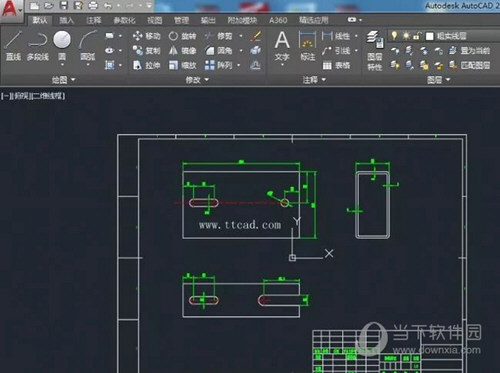Toggle the layer lock padlock icon
This screenshot has width=500, height=373.
click(x=417, y=35)
